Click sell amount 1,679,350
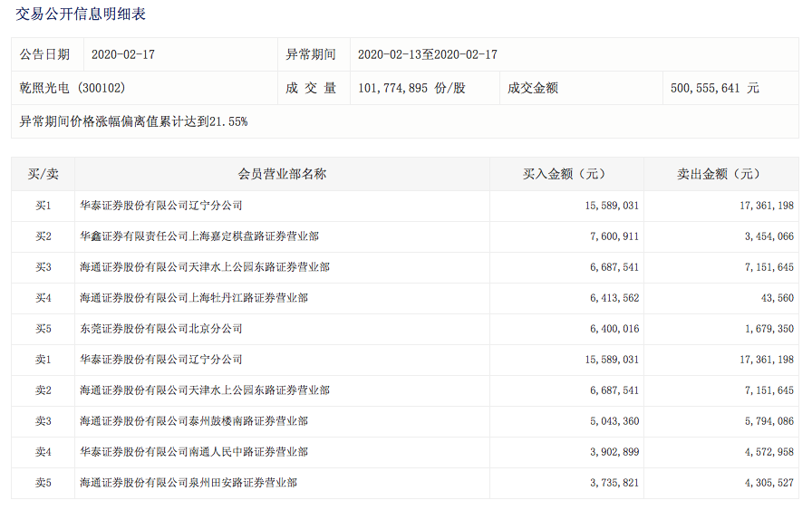Viewport: 812px width, 510px height. click(x=769, y=329)
